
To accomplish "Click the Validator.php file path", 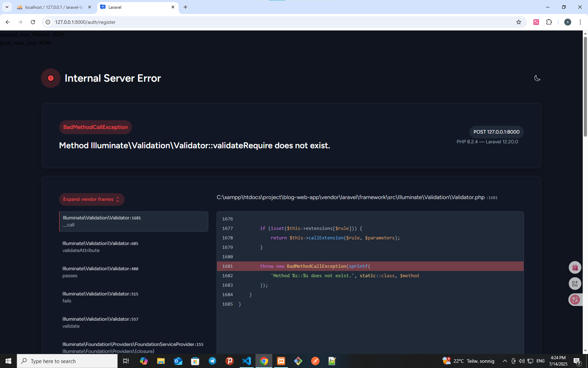I will (x=350, y=197).
